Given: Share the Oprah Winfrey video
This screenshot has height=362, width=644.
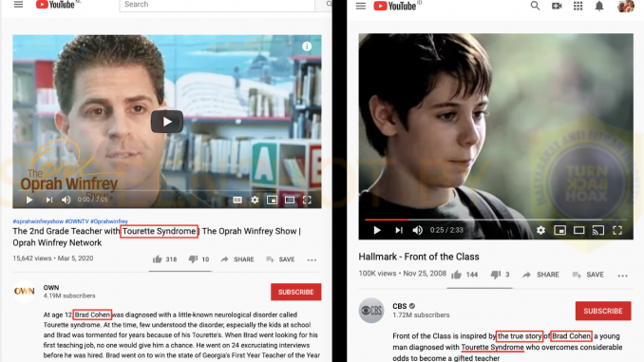Looking at the screenshot, I should click(237, 259).
